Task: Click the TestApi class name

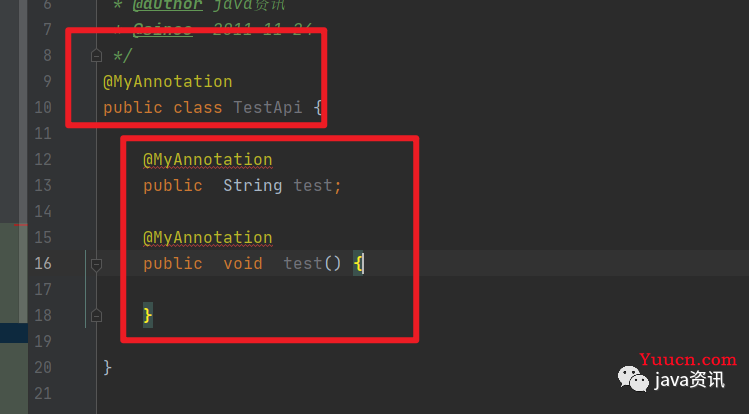Action: pyautogui.click(x=268, y=107)
